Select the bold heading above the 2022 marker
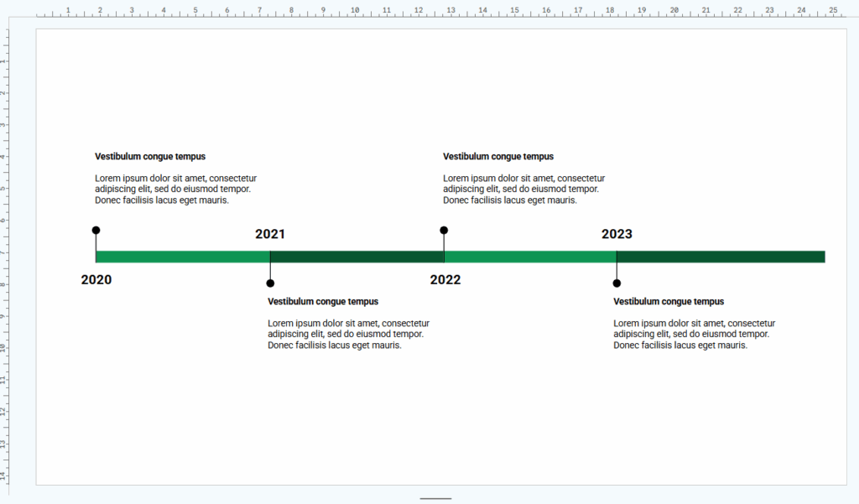Image resolution: width=859 pixels, height=504 pixels. pyautogui.click(x=498, y=157)
